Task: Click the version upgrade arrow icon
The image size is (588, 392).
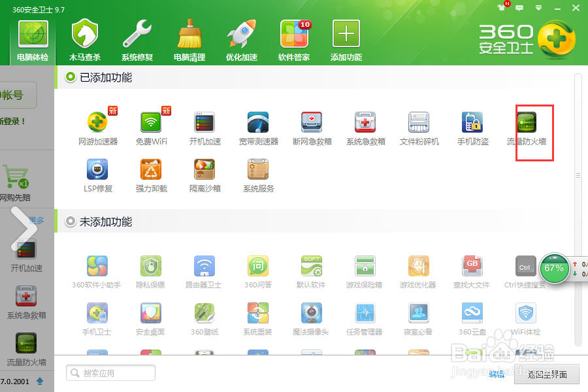Action: [x=40, y=382]
